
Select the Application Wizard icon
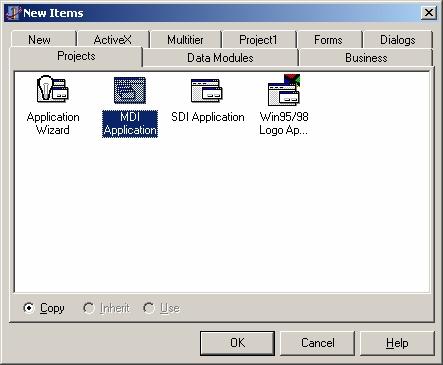click(x=52, y=89)
